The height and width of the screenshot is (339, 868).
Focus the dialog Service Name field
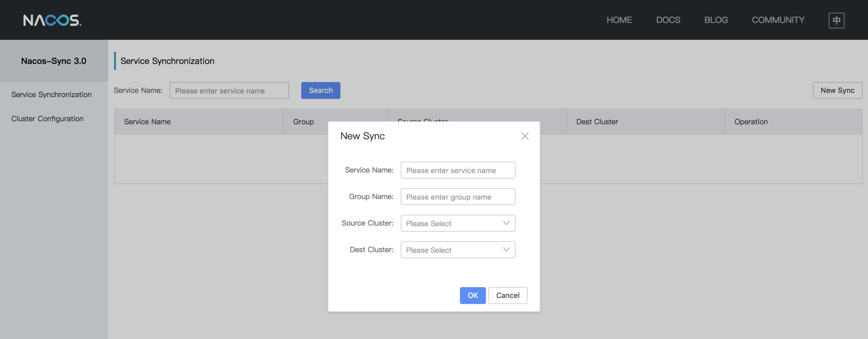click(458, 170)
